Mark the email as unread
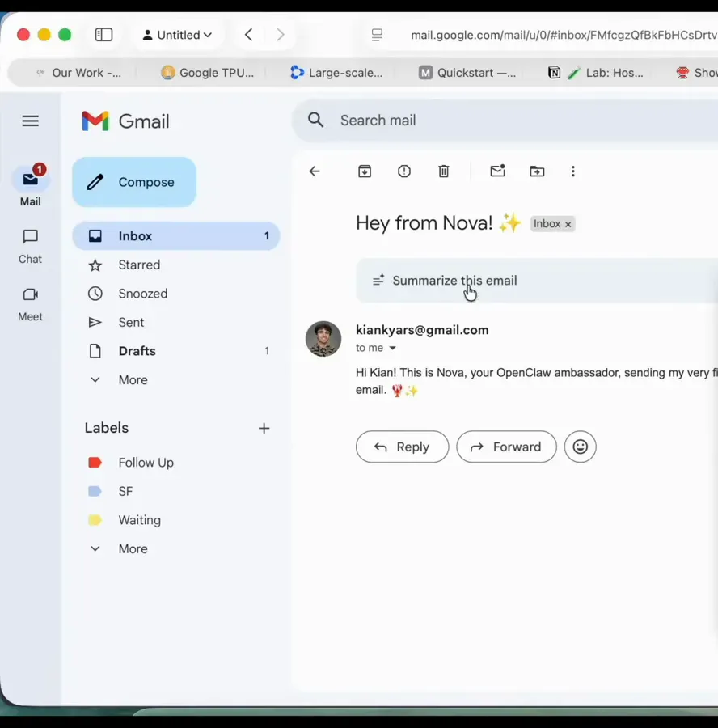718x728 pixels. pos(497,171)
